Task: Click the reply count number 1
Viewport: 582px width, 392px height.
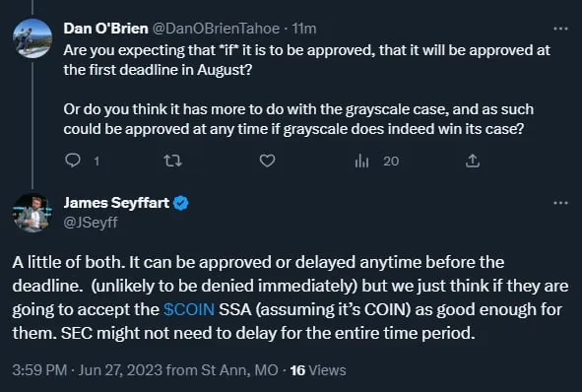Action: [x=97, y=162]
